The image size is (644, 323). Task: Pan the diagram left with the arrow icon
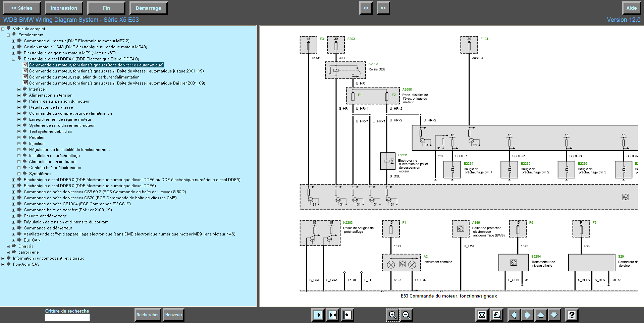coord(514,315)
